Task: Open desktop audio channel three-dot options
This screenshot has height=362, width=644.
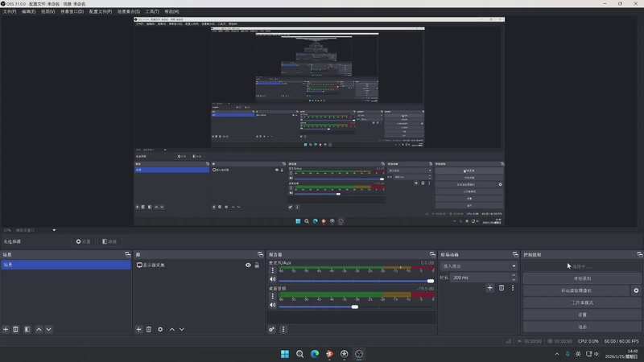Action: pos(272,296)
